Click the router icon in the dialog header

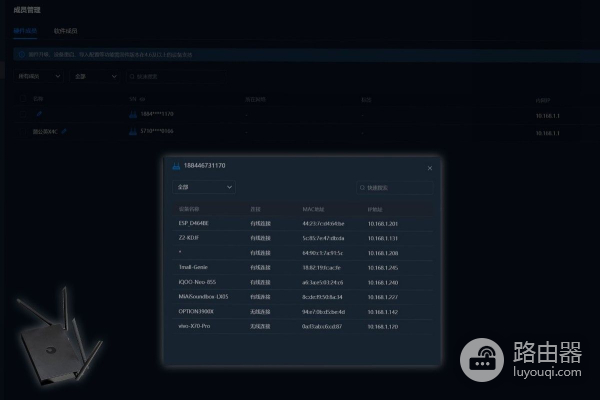(x=176, y=166)
